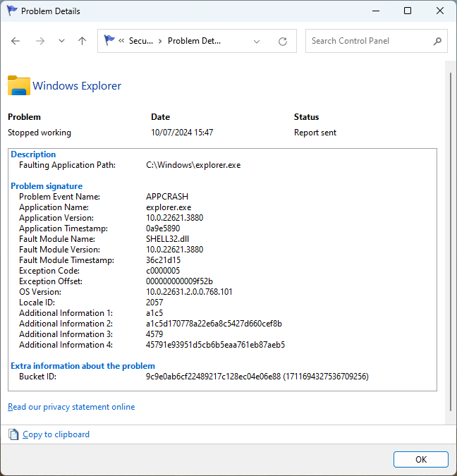
Task: Click OS version '10.0.22631.2.0.0.768.101'
Action: (x=189, y=292)
